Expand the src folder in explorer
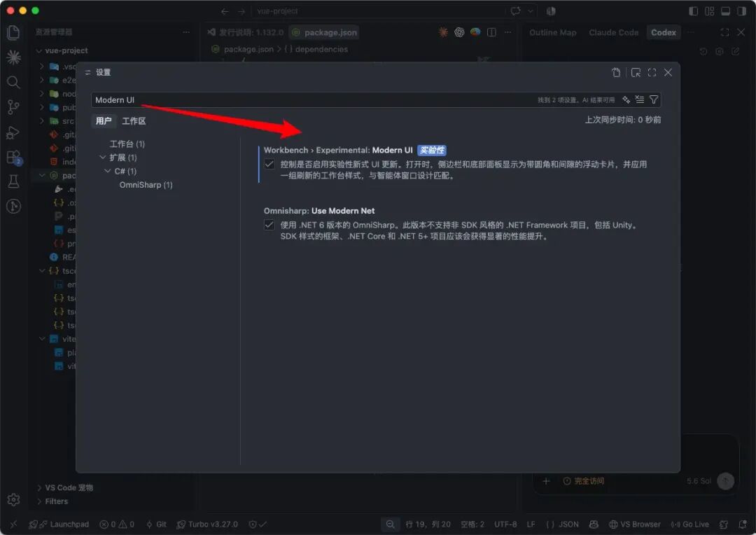The image size is (756, 535). pos(42,120)
